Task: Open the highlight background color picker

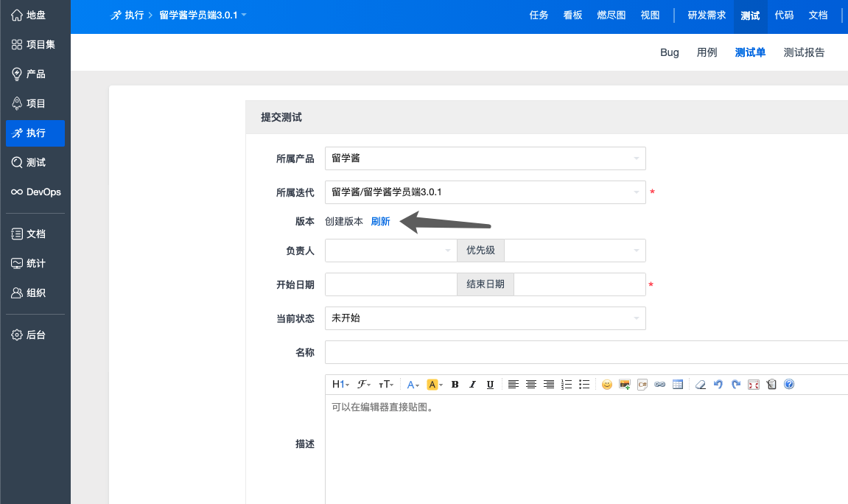Action: click(435, 385)
